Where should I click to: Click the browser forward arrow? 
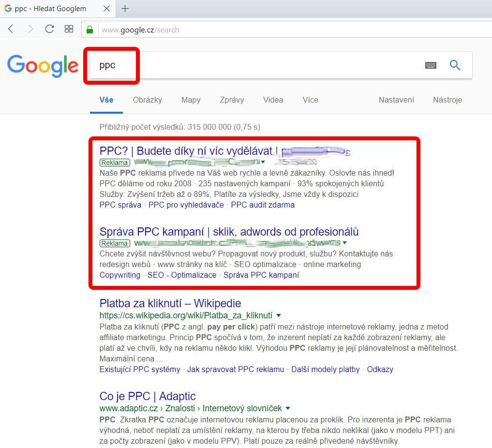pos(30,29)
